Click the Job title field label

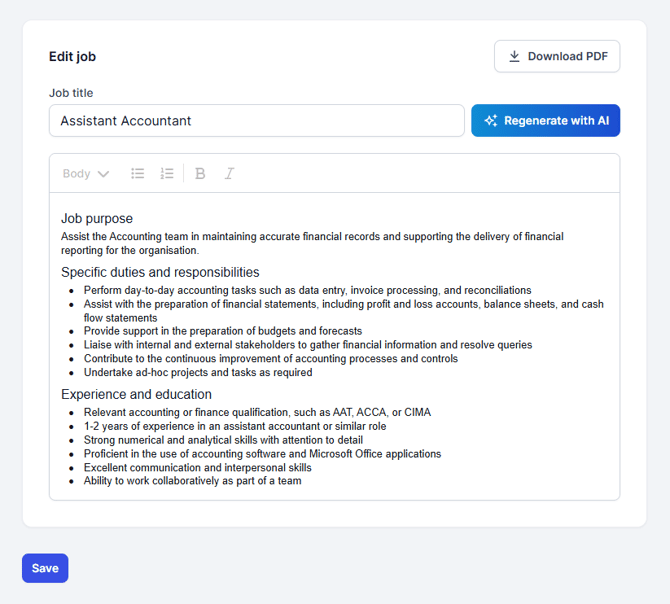(71, 93)
